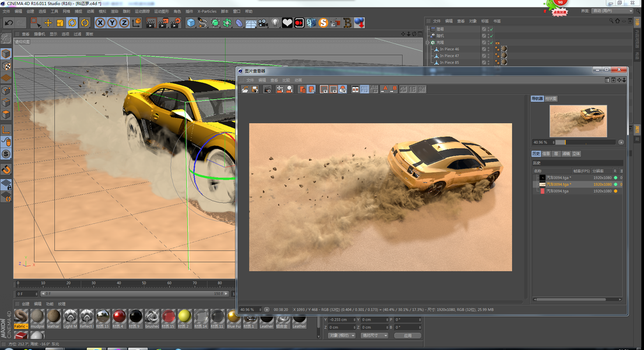Viewport: 644px width, 350px height.
Task: Click the Light bulb object icon
Action: tap(275, 23)
